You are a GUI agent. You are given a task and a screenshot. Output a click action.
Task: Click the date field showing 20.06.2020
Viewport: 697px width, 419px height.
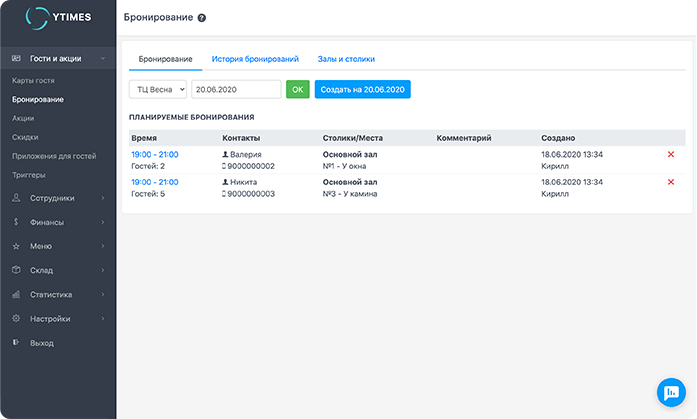[236, 89]
